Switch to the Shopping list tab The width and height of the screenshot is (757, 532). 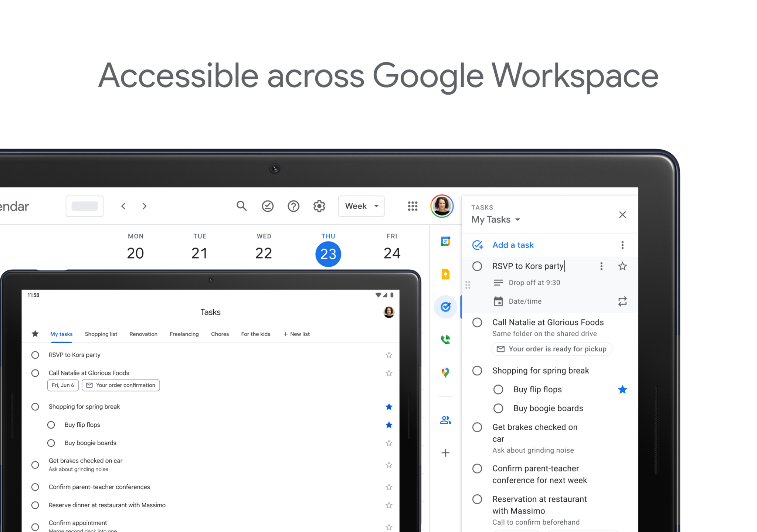pyautogui.click(x=101, y=334)
